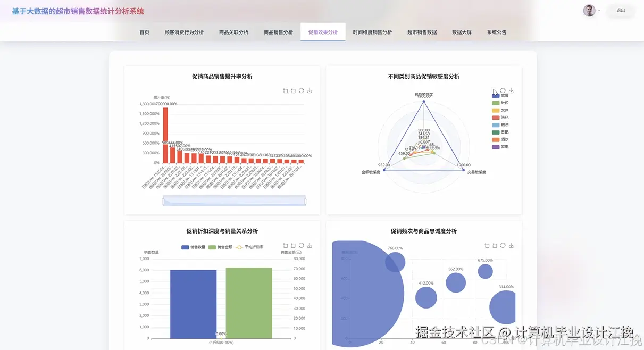Open 商品关联分析 tab
This screenshot has width=644, height=350.
click(x=233, y=32)
